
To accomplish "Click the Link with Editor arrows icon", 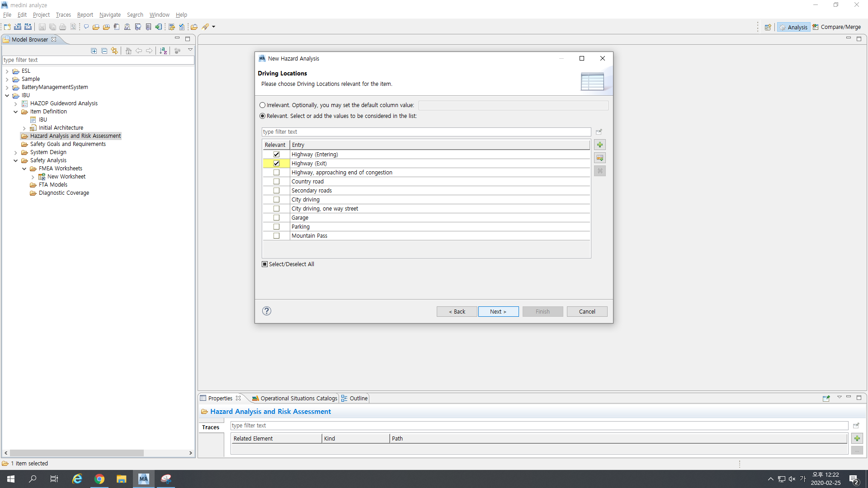I will 114,51.
